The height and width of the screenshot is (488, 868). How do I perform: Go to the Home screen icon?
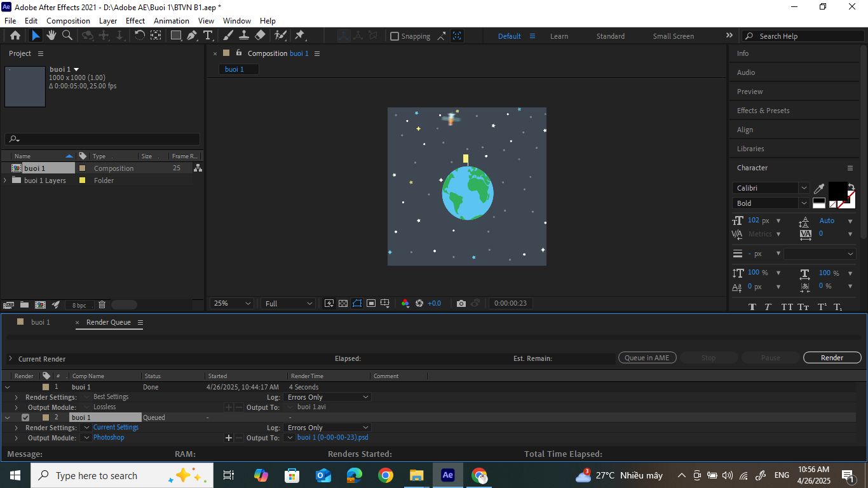[x=15, y=36]
